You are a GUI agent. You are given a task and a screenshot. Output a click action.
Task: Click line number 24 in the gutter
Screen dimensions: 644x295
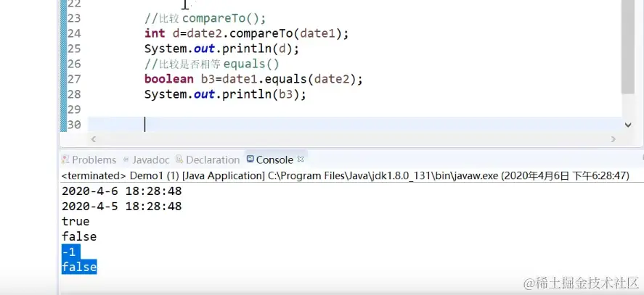coord(74,33)
